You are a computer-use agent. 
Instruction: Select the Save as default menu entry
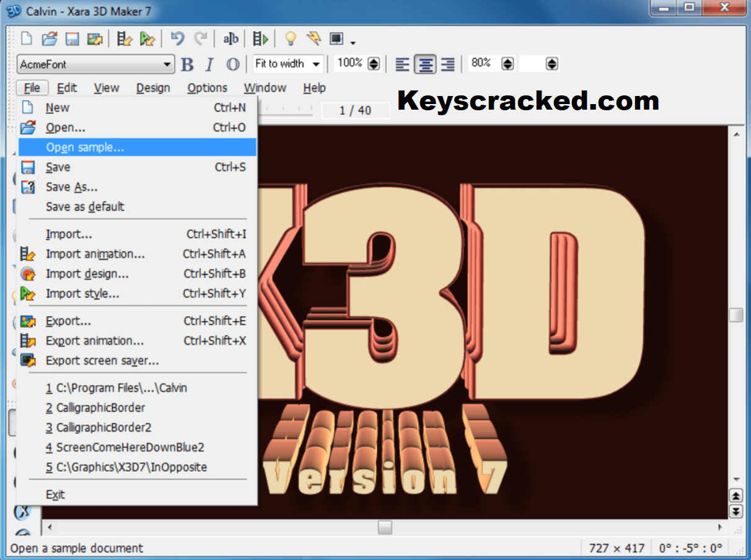pos(137,207)
